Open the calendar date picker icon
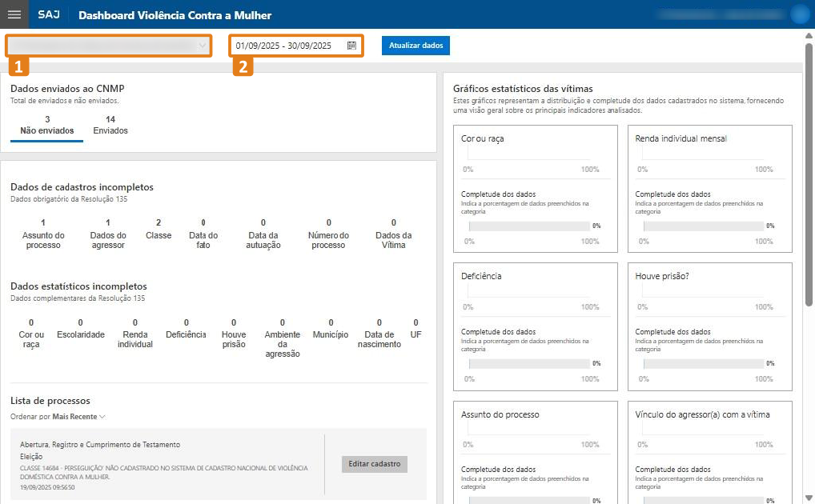 351,46
